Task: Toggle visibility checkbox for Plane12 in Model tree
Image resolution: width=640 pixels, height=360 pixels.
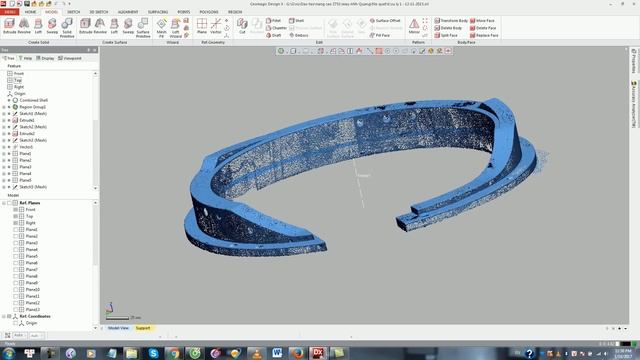Action: click(x=16, y=303)
